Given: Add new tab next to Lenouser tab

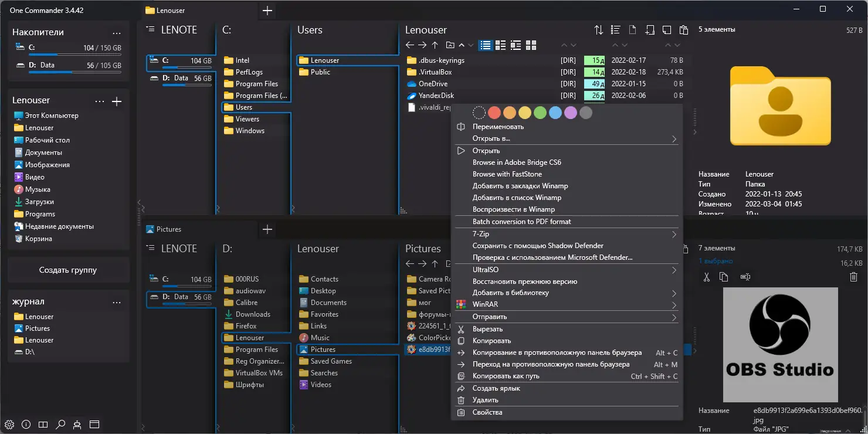Looking at the screenshot, I should pyautogui.click(x=267, y=11).
